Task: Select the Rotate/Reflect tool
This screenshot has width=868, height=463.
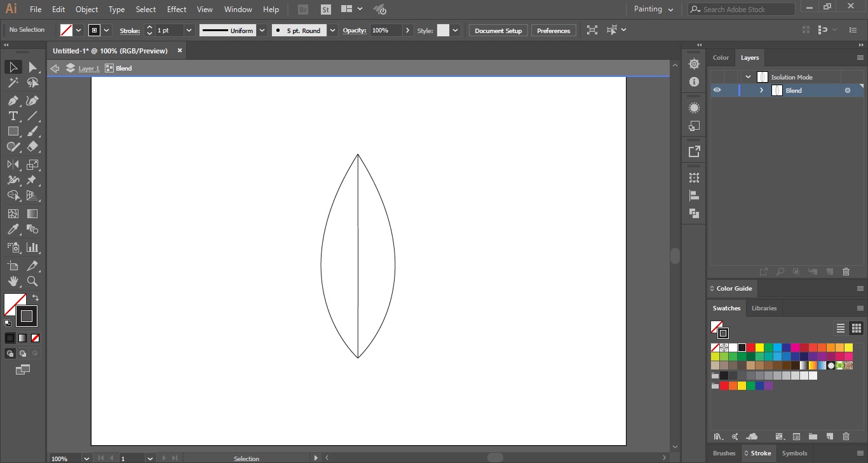Action: pyautogui.click(x=13, y=164)
